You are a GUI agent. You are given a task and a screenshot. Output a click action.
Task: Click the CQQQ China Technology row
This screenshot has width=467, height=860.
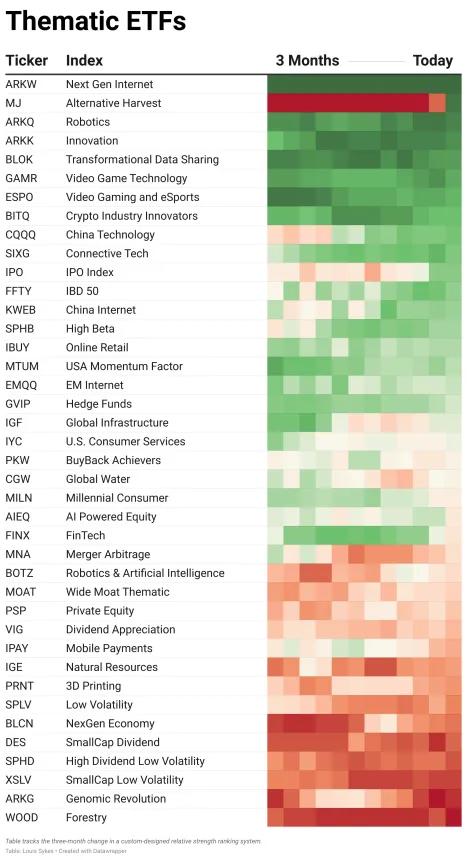[233, 235]
